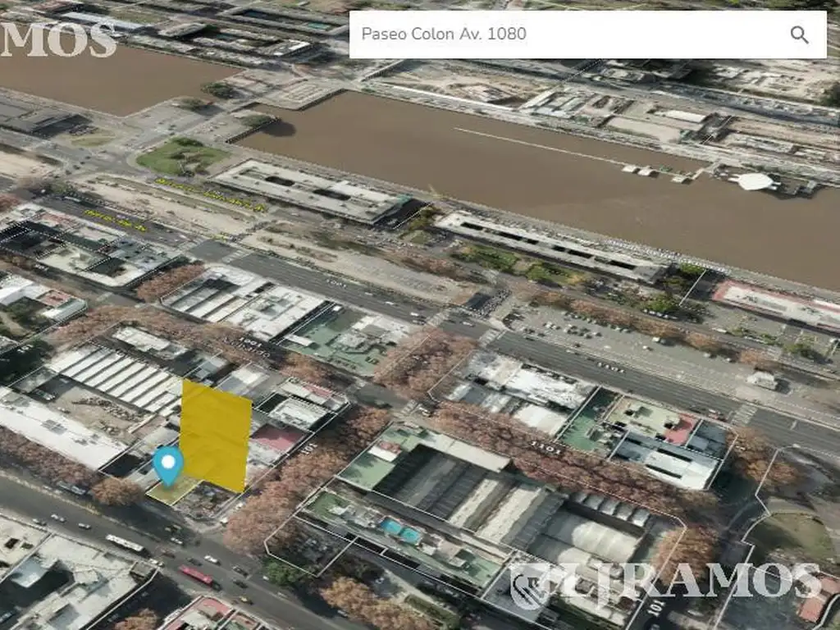Screen dimensions: 840x630
Task: Click the red bus on the avenue
Action: (x=197, y=575)
